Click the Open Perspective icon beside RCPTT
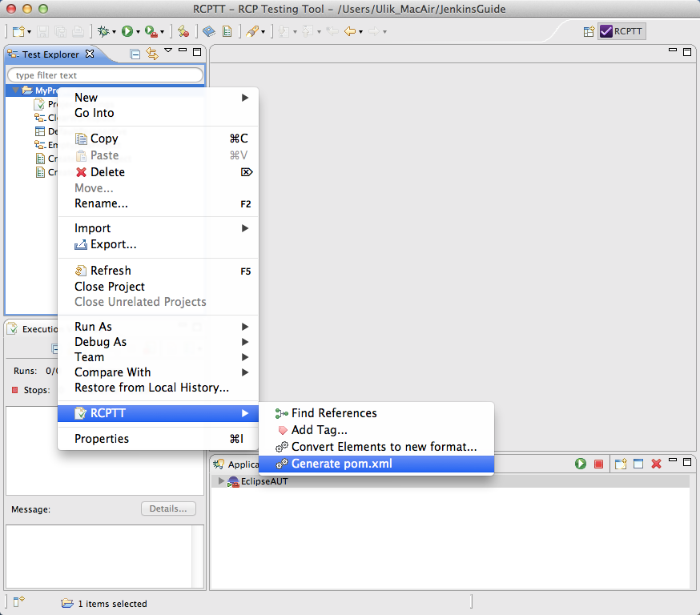This screenshot has height=615, width=700. pyautogui.click(x=589, y=31)
